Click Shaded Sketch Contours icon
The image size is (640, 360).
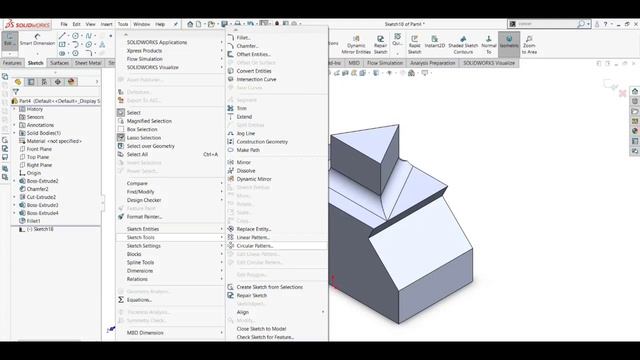[463, 44]
